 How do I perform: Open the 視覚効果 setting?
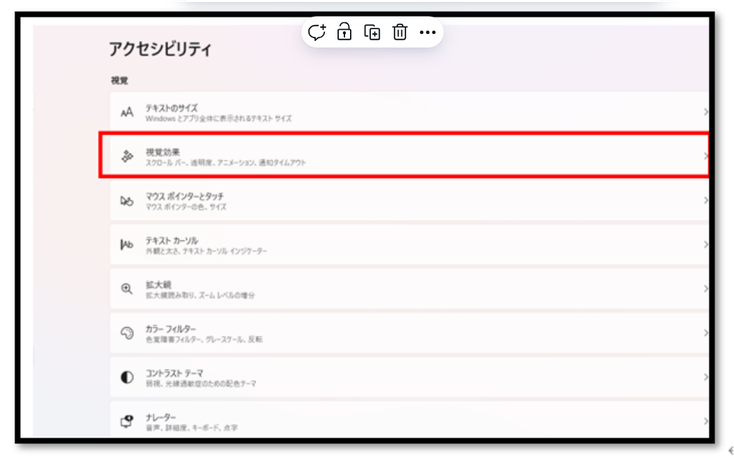pyautogui.click(x=409, y=156)
